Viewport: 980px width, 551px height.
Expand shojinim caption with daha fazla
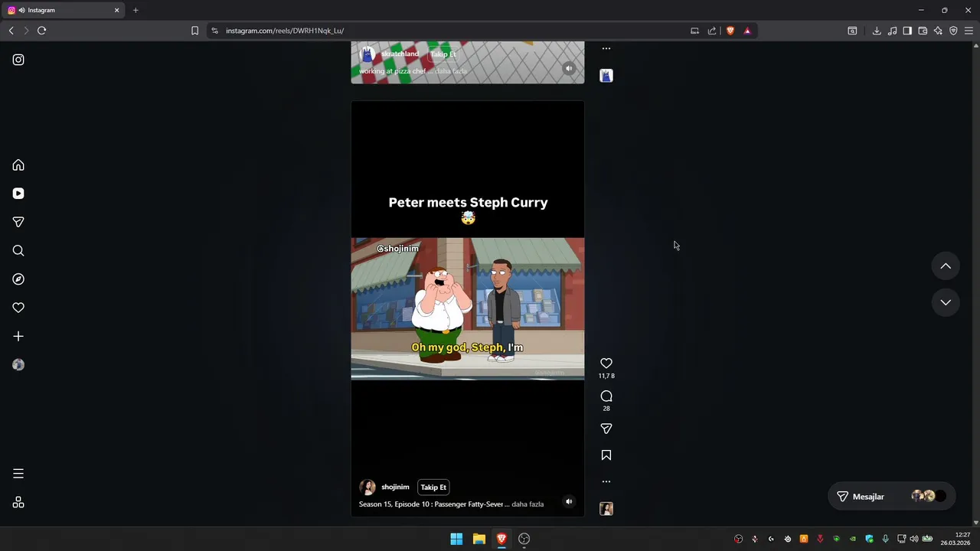[528, 504]
